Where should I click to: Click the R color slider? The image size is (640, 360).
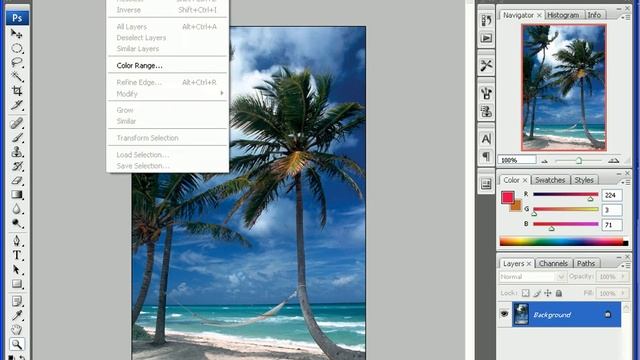click(566, 195)
